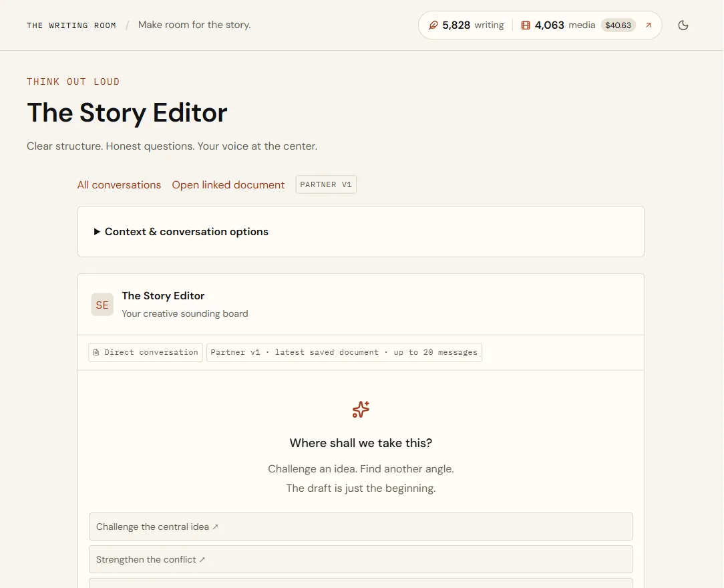Click the Partner v1 latest saved document tag

pos(344,352)
